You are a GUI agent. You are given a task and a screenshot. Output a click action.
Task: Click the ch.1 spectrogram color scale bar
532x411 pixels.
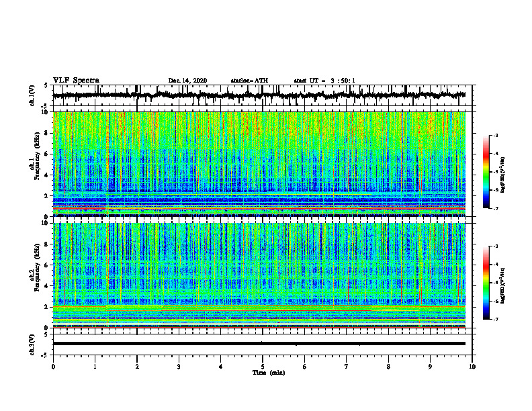click(x=486, y=172)
